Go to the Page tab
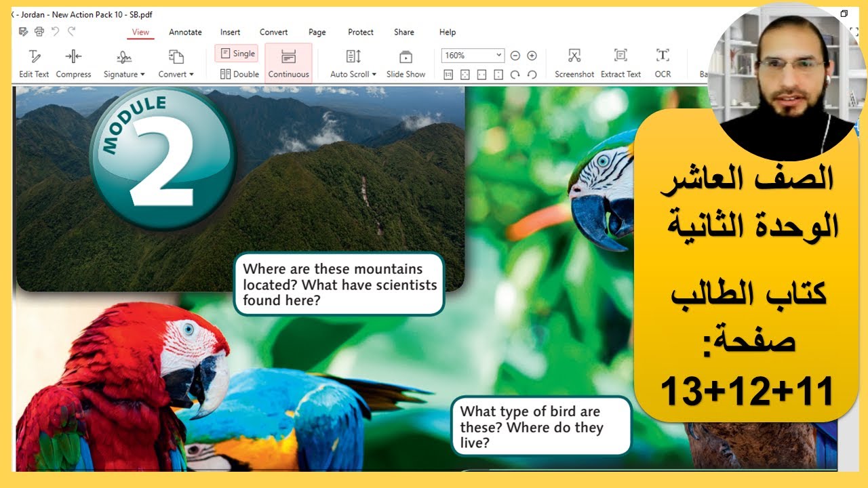 317,32
